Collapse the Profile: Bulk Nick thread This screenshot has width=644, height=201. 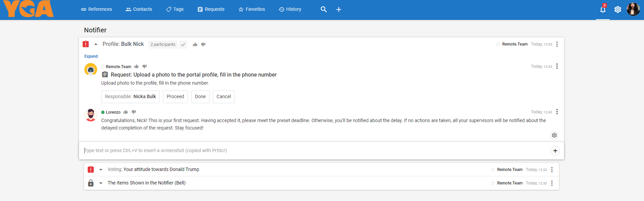pyautogui.click(x=96, y=44)
